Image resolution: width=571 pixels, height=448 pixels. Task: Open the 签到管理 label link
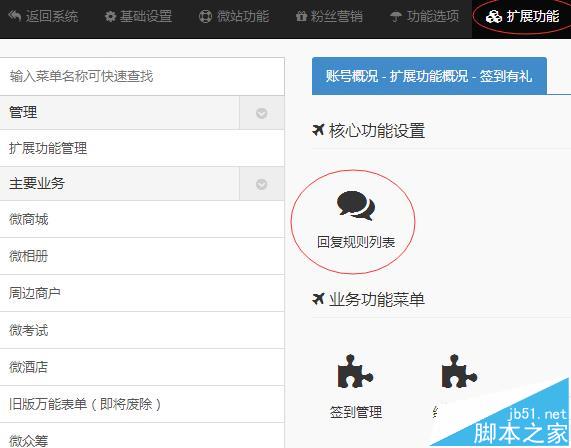[x=356, y=413]
